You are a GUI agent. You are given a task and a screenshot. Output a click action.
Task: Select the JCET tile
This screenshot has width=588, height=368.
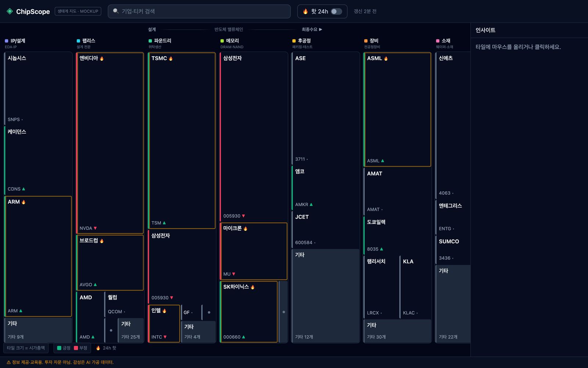[326, 230]
